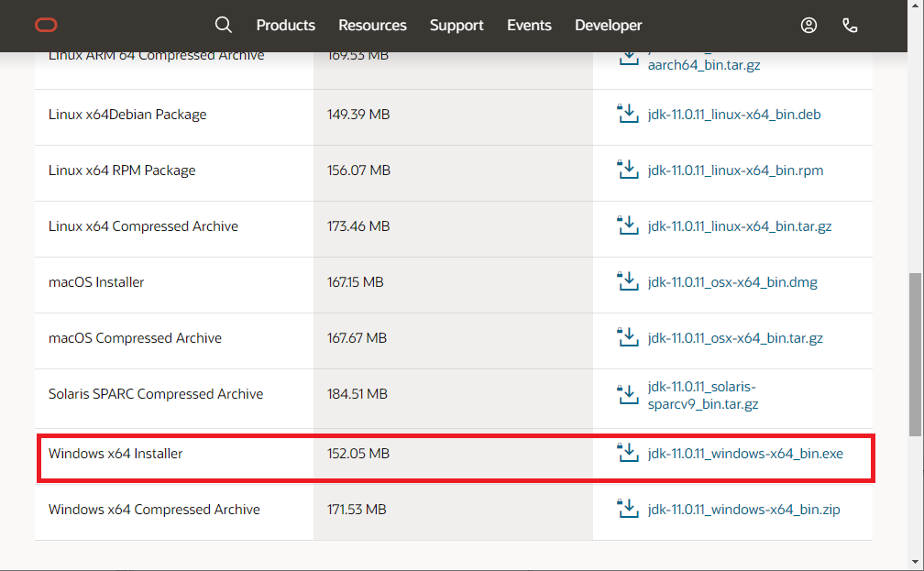
Task: Click the phone contact icon
Action: [850, 26]
